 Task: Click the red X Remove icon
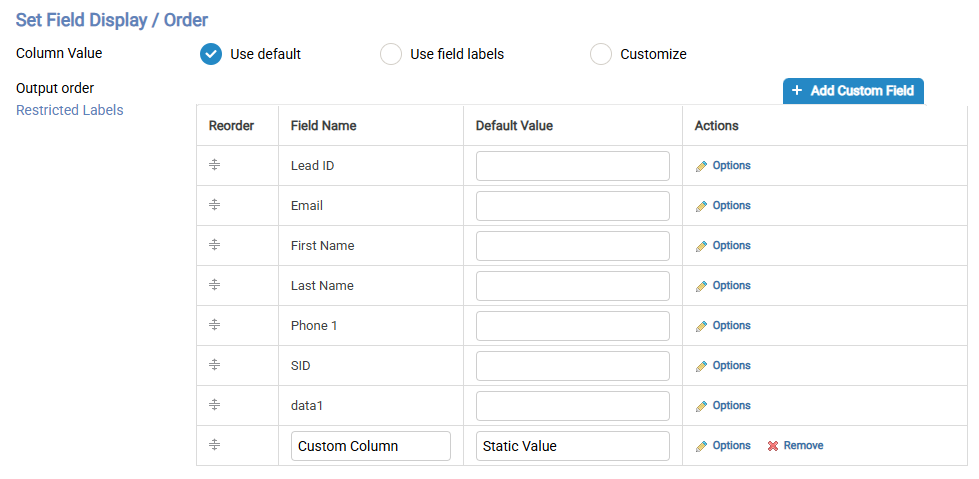(772, 446)
